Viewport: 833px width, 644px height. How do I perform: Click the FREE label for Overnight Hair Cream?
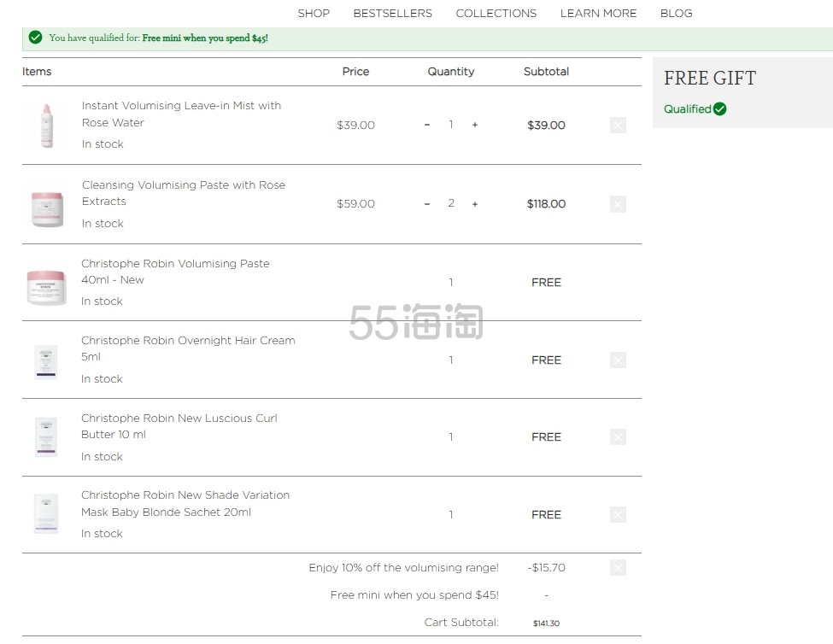coord(546,360)
